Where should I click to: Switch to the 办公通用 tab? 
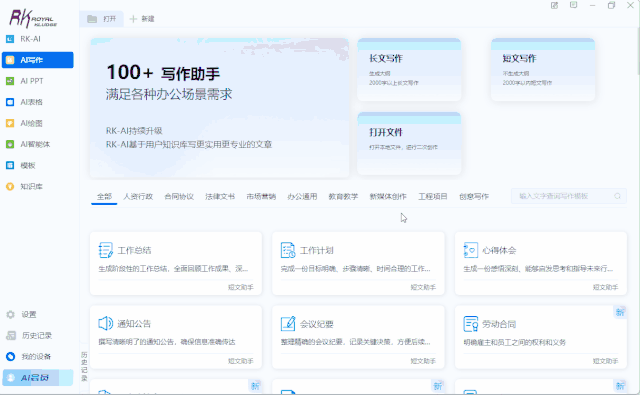[302, 197]
